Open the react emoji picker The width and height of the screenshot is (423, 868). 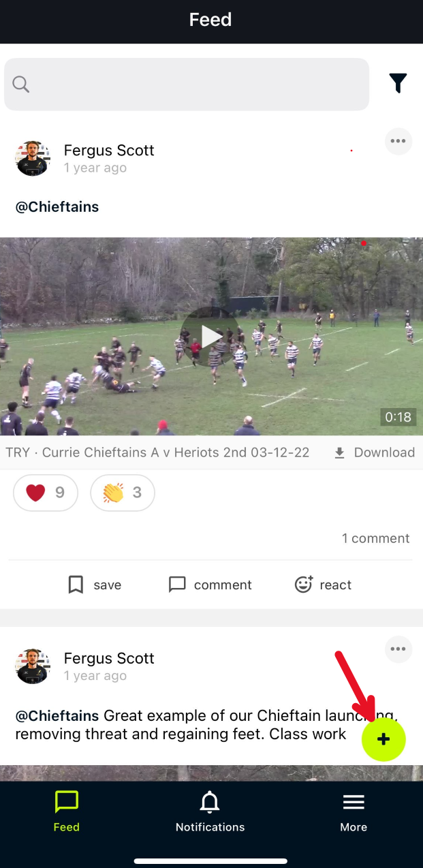323,585
